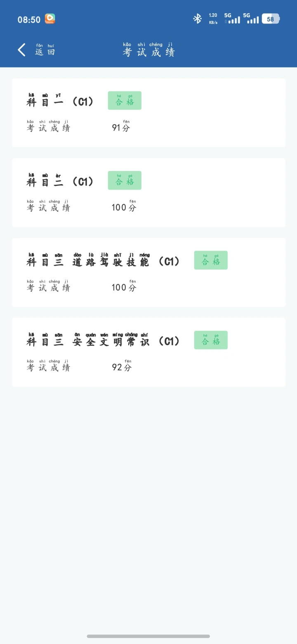Tap the 返回 back label
Screen dimensions: 297x644
click(x=45, y=51)
